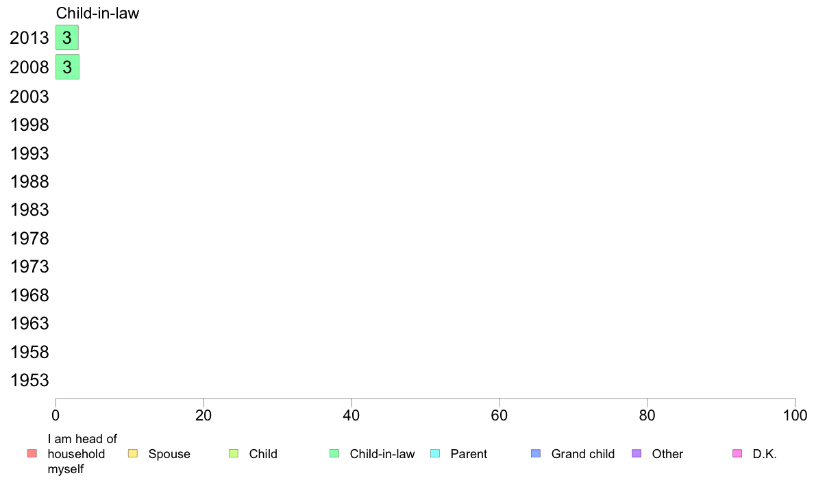Select the 2013 bar showing 3
Viewport: 814px width, 504px height.
click(67, 38)
